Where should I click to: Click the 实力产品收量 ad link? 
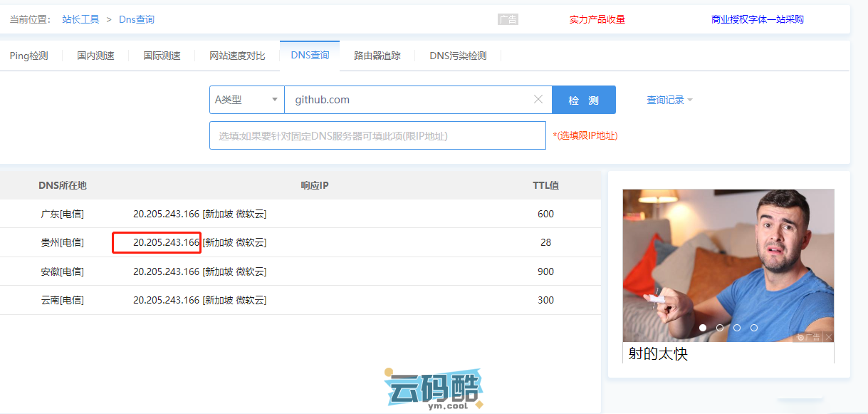click(597, 19)
